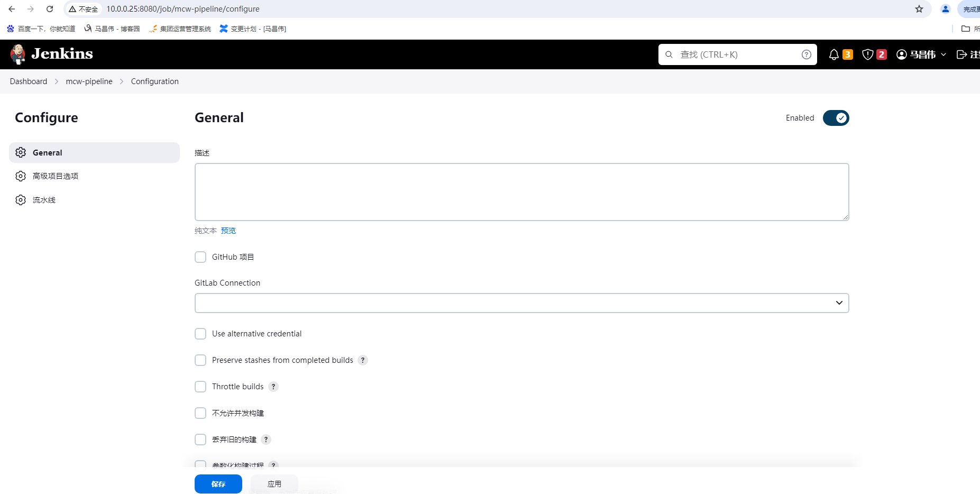
Task: Open security warnings shield icon
Action: (x=868, y=54)
